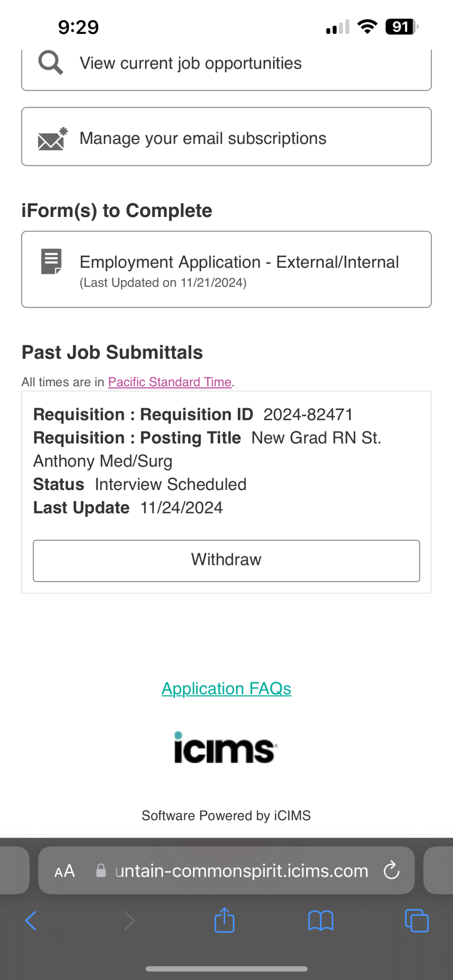Reload the page with refresh icon
Image resolution: width=453 pixels, height=980 pixels.
(391, 870)
